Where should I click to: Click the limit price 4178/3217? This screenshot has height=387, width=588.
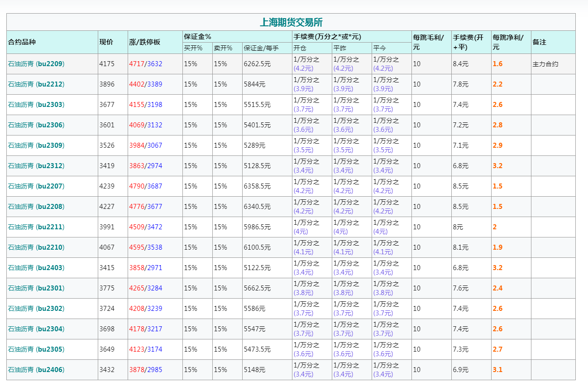(x=146, y=329)
